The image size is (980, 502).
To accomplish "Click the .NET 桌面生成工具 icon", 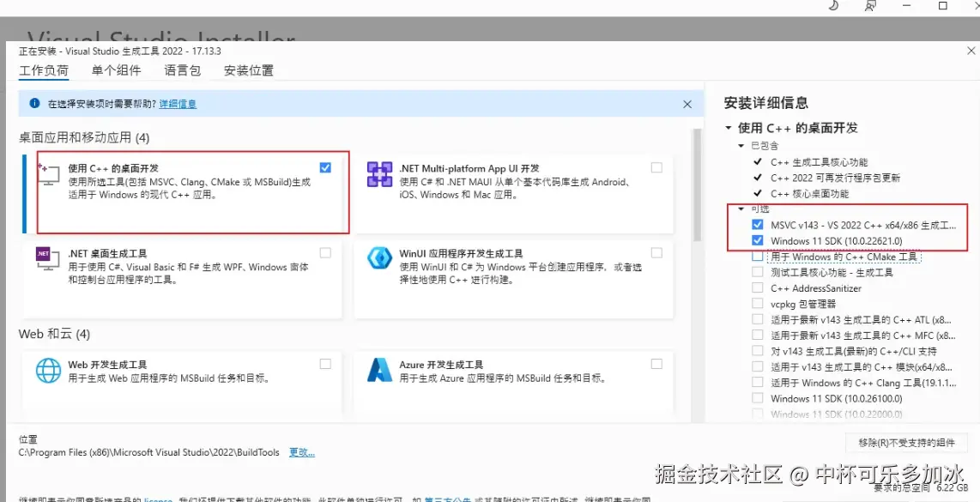I will tap(47, 258).
